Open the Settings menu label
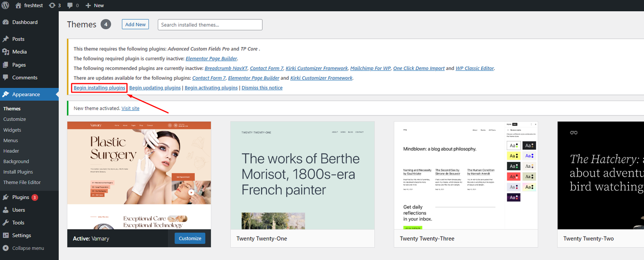Image resolution: width=644 pixels, height=260 pixels. [22, 235]
